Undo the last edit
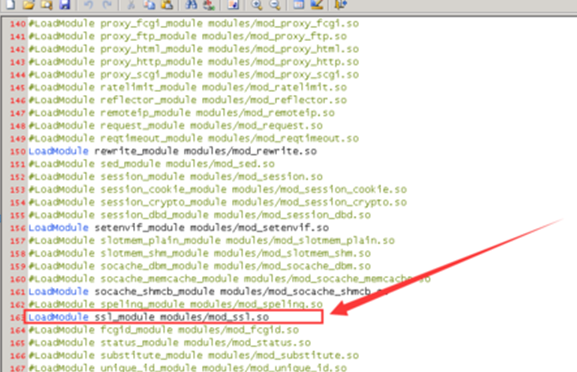This screenshot has height=372, width=577. 88,4
